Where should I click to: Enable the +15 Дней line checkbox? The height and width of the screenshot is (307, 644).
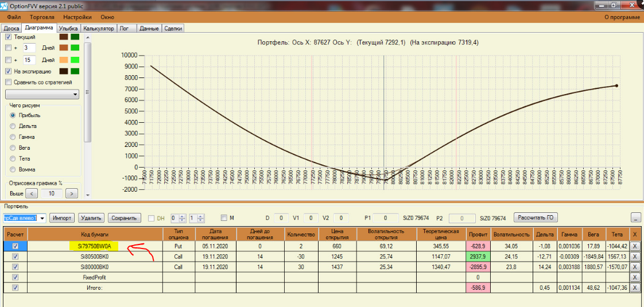8,60
